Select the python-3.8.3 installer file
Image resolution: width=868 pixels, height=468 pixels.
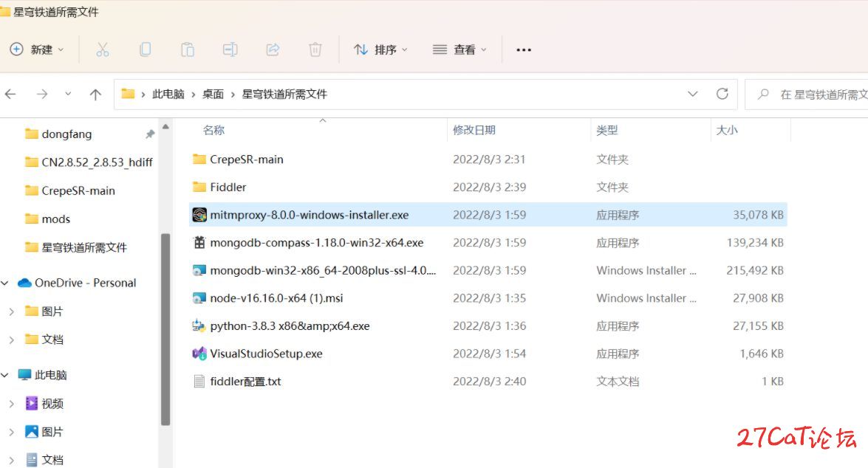coord(488,326)
